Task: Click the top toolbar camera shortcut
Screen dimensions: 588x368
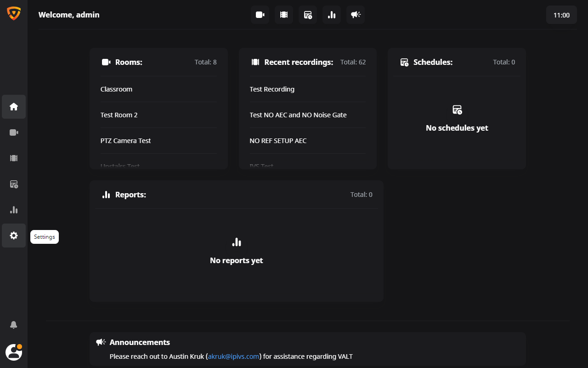Action: coord(260,15)
